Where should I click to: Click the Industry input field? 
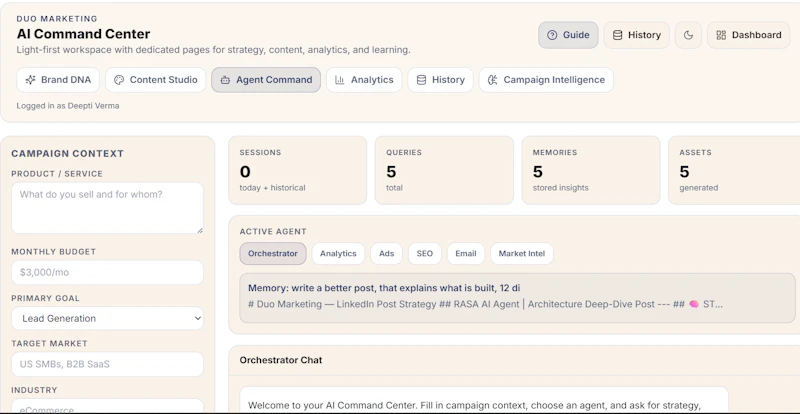coord(107,406)
